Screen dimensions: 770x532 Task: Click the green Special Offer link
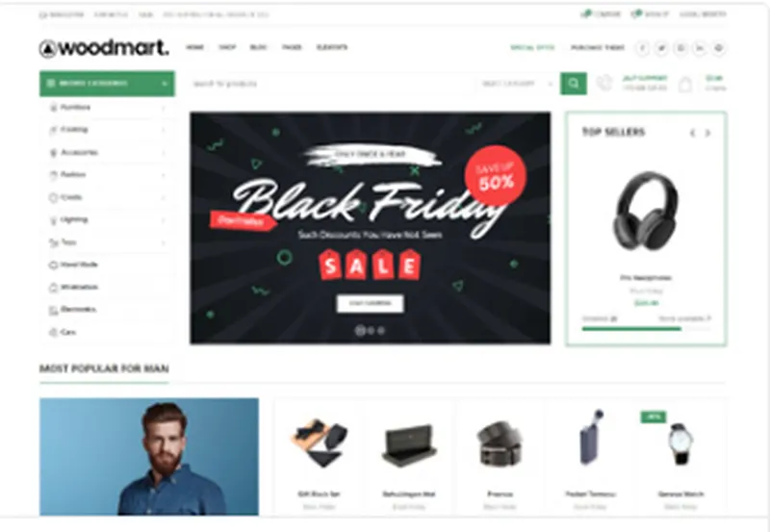[x=533, y=47]
